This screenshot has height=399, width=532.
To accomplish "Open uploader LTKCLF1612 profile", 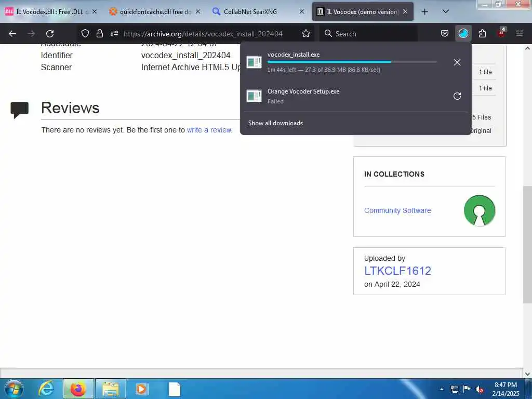I will 397,271.
